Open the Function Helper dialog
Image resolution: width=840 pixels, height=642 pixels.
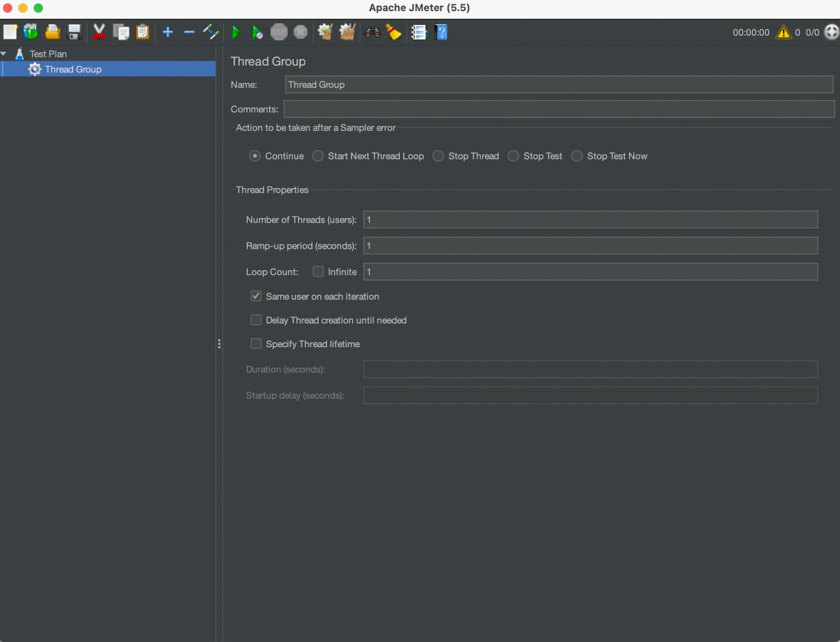pos(419,32)
